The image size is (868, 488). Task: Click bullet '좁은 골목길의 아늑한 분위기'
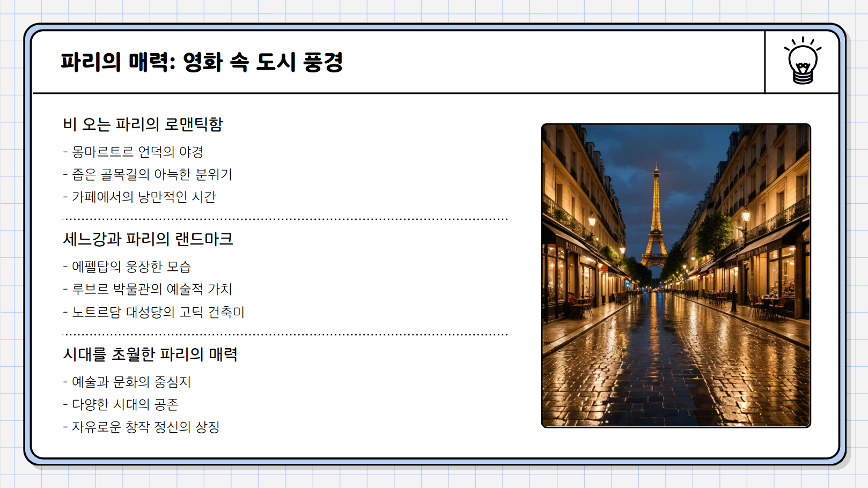[148, 174]
